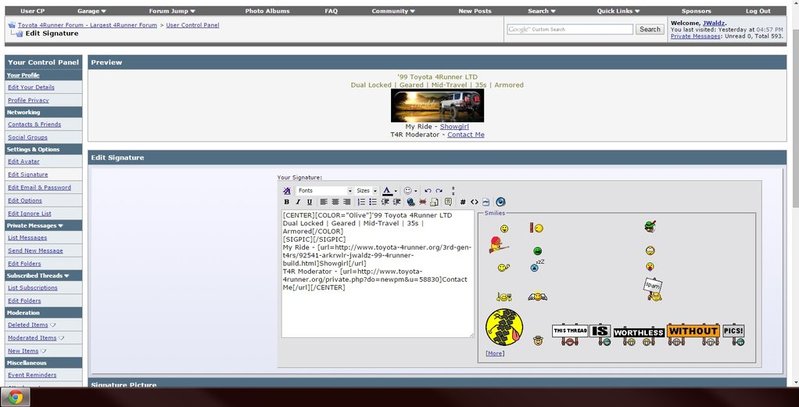Go to New Posts
This screenshot has width=799, height=407.
(x=475, y=11)
